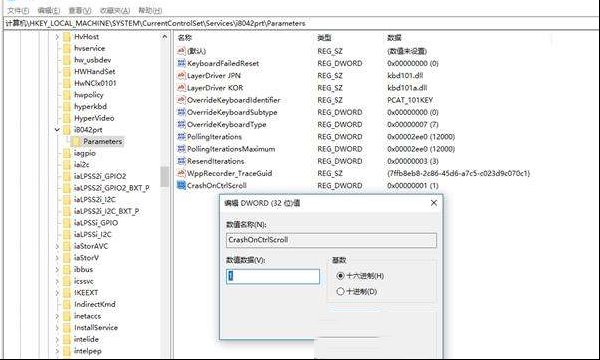Click the LayerDriver JPN string value icon
Image resolution: width=600 pixels, height=360 pixels.
coord(181,75)
